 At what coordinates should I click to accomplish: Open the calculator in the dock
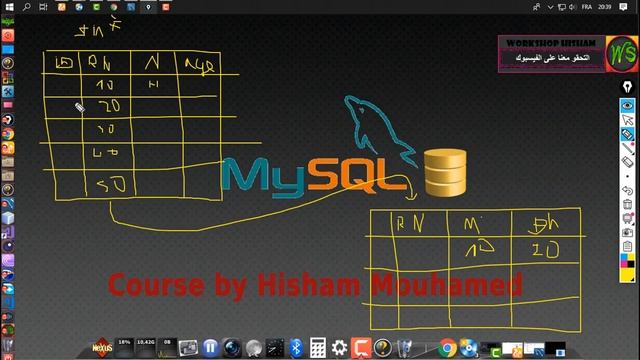[x=318, y=348]
